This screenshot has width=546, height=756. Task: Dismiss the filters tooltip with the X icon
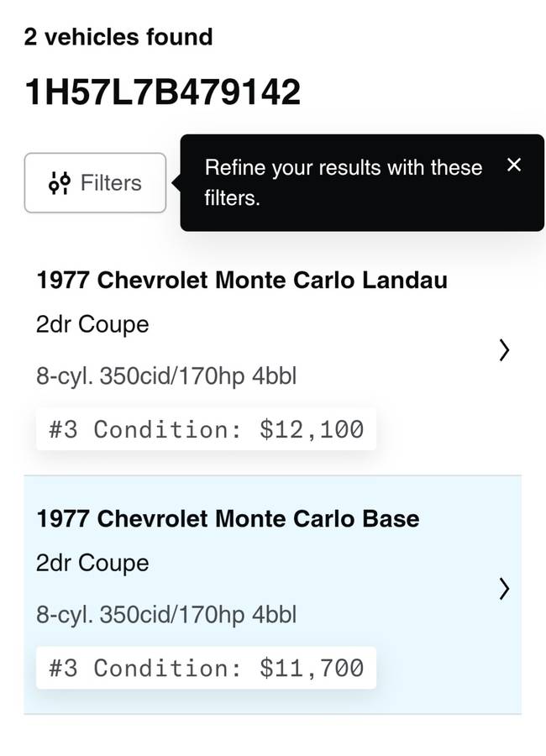[x=514, y=165]
